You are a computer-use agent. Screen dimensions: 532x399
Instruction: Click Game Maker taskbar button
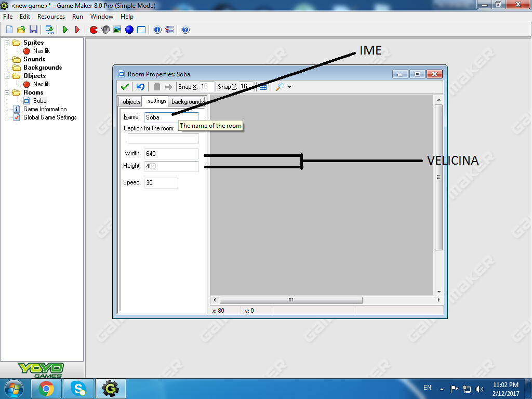click(111, 389)
